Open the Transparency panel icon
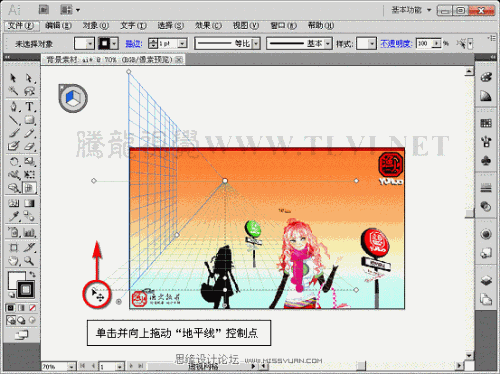This screenshot has height=374, width=500. click(486, 207)
